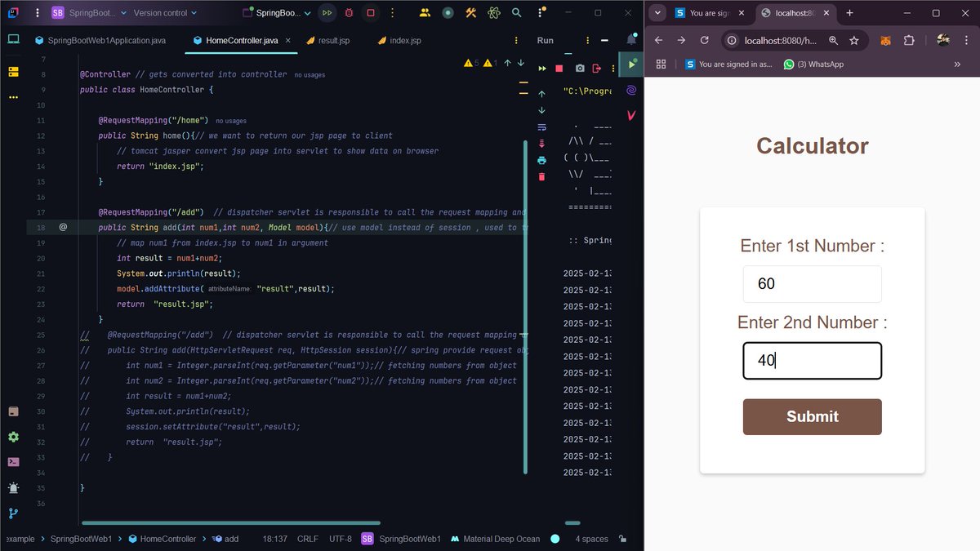
Task: Toggle scroll-to-end in the console gutter
Action: point(541,143)
